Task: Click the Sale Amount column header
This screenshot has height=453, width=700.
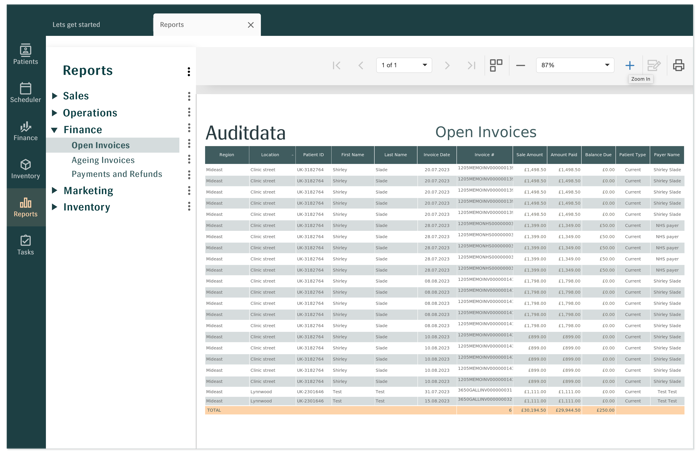Action: 529,155
